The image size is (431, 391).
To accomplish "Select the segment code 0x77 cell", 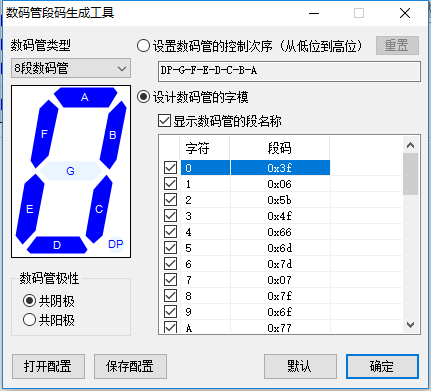I will pyautogui.click(x=280, y=327).
